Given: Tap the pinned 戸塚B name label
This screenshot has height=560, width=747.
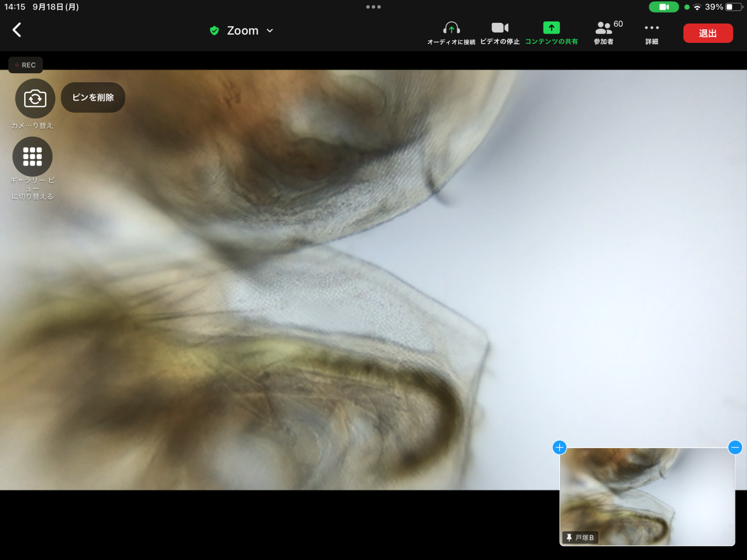Looking at the screenshot, I should [x=580, y=538].
